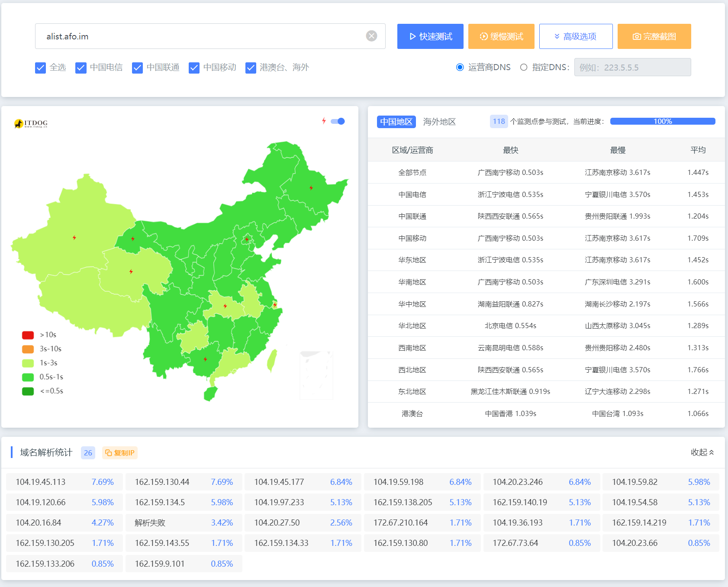Switch to the 海外地区 tab

click(x=439, y=122)
